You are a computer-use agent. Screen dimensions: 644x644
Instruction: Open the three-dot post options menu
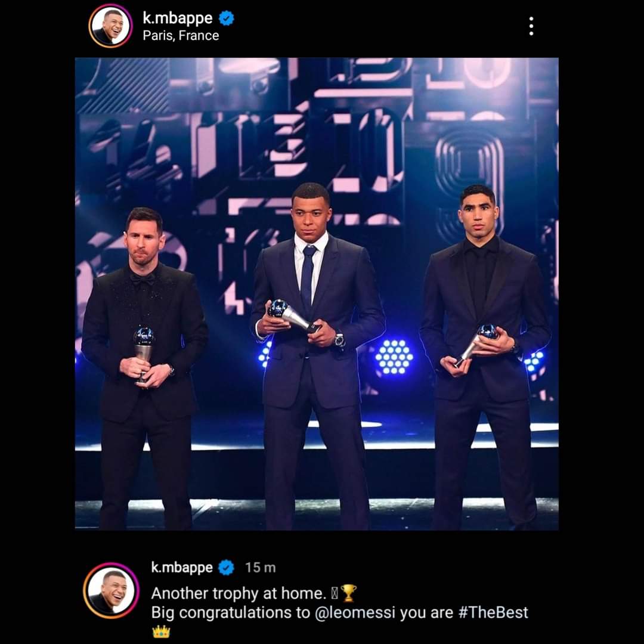(x=531, y=26)
